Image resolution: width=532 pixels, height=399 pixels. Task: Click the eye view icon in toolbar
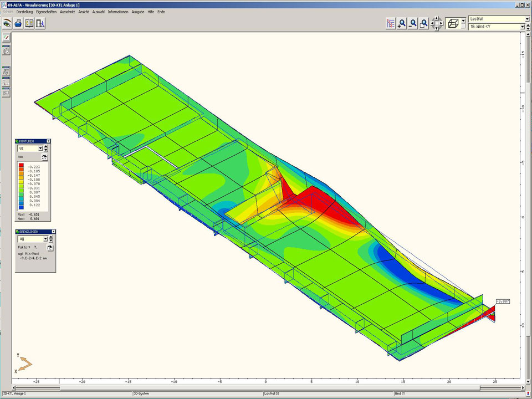(x=7, y=23)
